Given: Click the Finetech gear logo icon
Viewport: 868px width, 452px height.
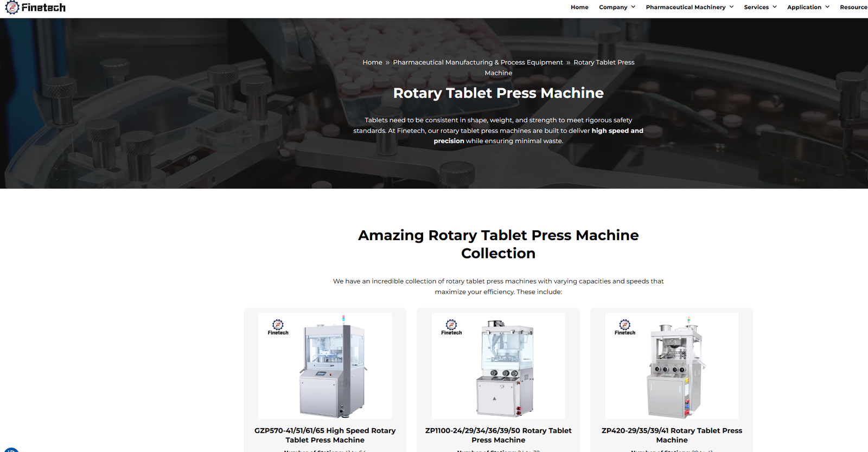Looking at the screenshot, I should [x=12, y=7].
